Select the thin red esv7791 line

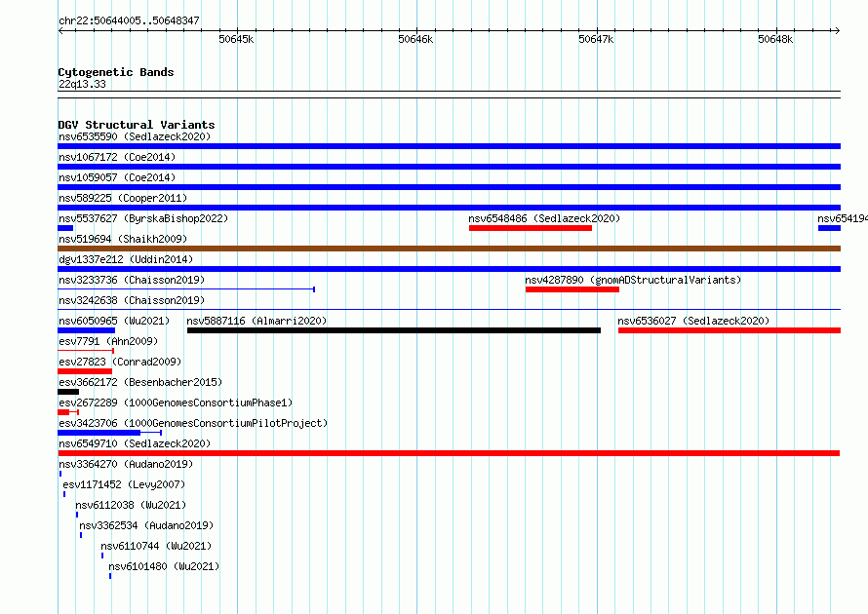click(86, 351)
